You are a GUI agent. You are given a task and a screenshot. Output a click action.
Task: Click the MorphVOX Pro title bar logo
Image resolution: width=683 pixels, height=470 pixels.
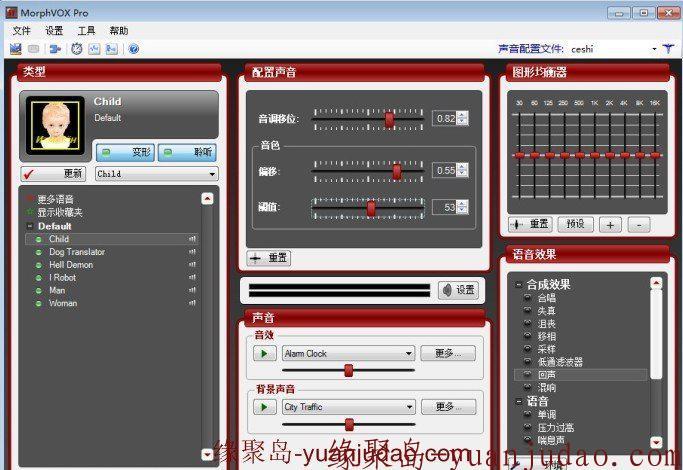pos(12,13)
